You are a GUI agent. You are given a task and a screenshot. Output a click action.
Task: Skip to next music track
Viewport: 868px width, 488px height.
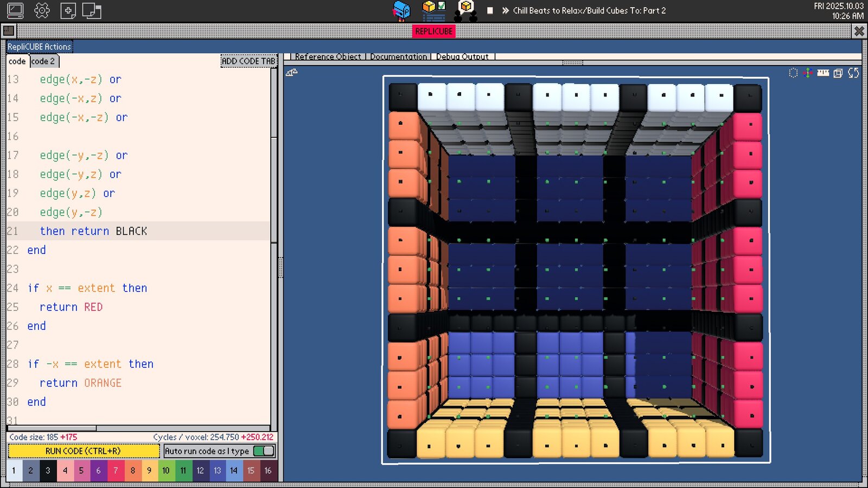click(x=505, y=10)
